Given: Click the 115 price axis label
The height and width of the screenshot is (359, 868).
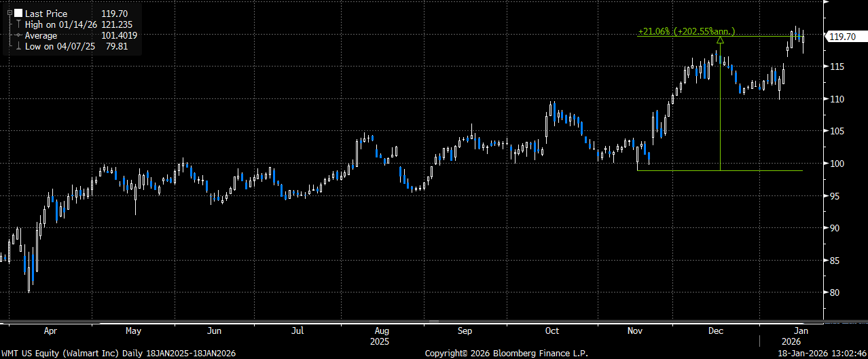Looking at the screenshot, I should [836, 67].
